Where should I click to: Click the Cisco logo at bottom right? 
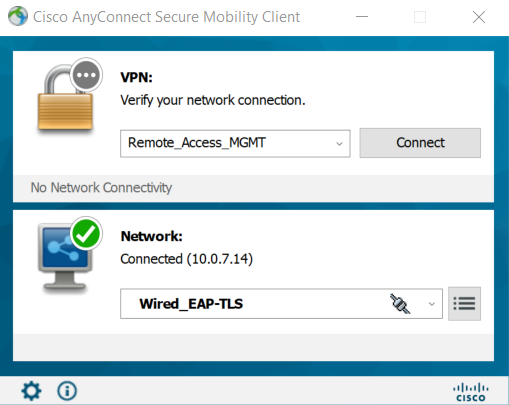point(471,392)
